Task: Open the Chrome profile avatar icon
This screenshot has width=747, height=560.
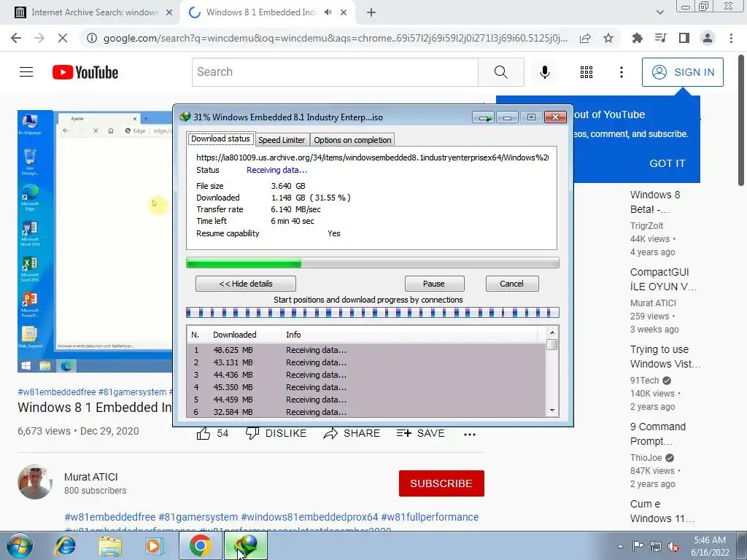Action: coord(708,38)
